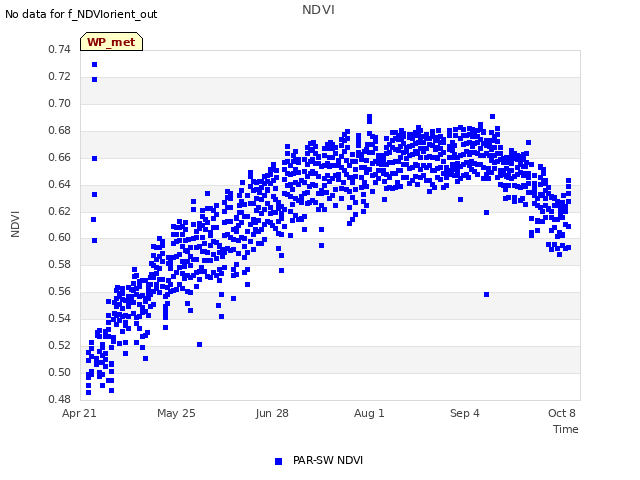Click the 0.72 y-axis value

[x=59, y=76]
